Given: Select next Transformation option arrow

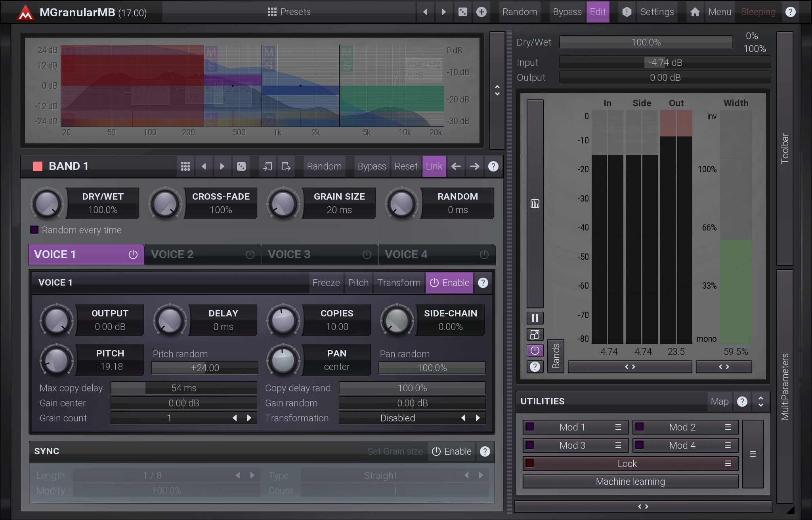Looking at the screenshot, I should point(478,418).
